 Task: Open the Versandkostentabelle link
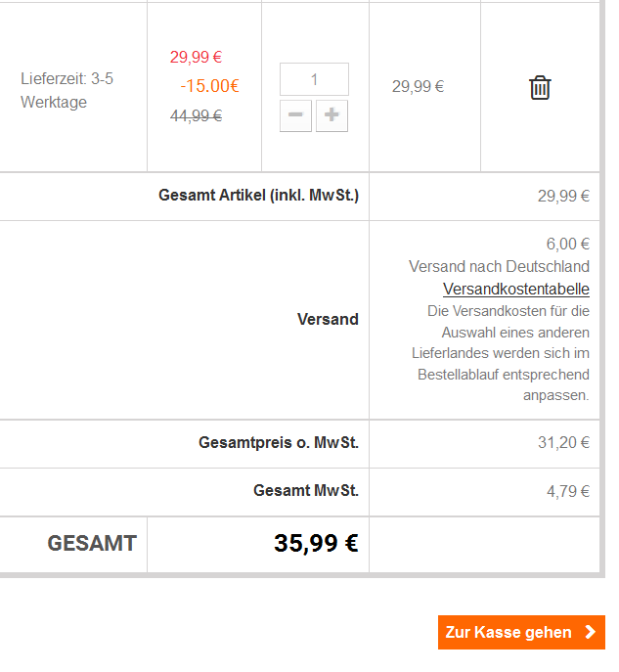point(515,290)
